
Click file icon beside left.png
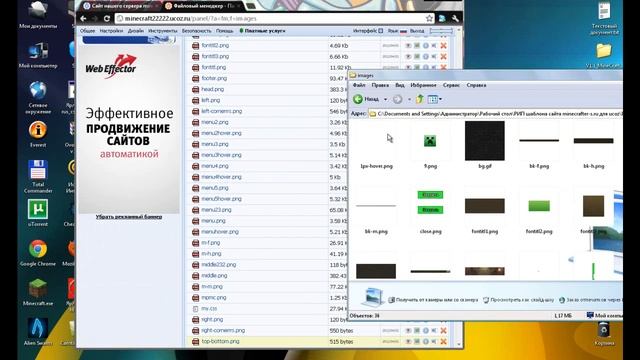(x=196, y=100)
